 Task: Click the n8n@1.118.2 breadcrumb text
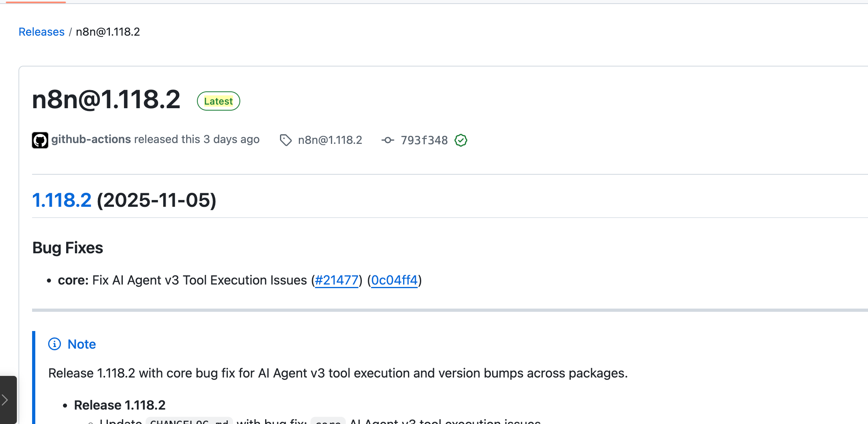108,32
